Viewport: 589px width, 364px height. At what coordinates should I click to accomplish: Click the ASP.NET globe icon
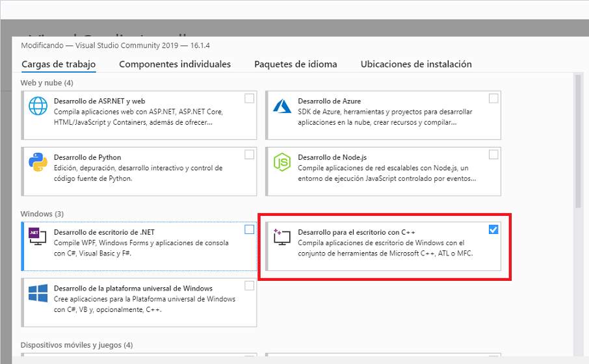(38, 106)
